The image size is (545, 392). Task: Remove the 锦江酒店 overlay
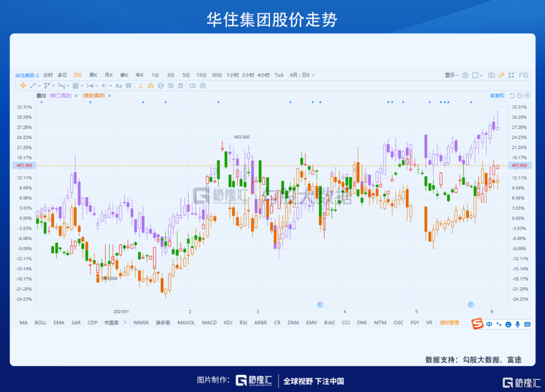(x=76, y=95)
